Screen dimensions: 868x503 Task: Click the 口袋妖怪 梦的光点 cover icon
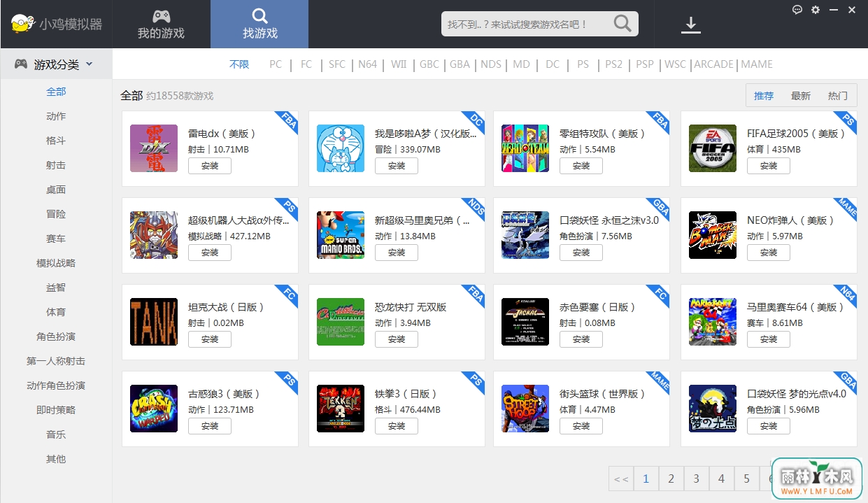click(713, 409)
